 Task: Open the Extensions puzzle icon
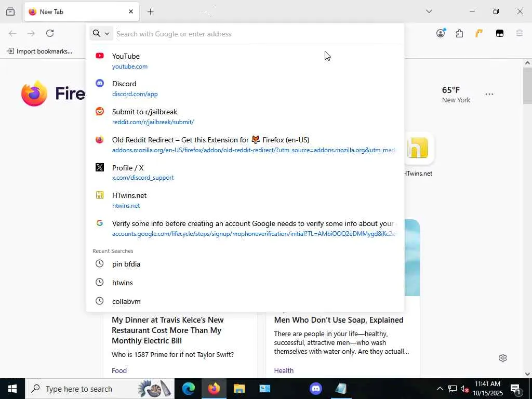click(x=459, y=33)
